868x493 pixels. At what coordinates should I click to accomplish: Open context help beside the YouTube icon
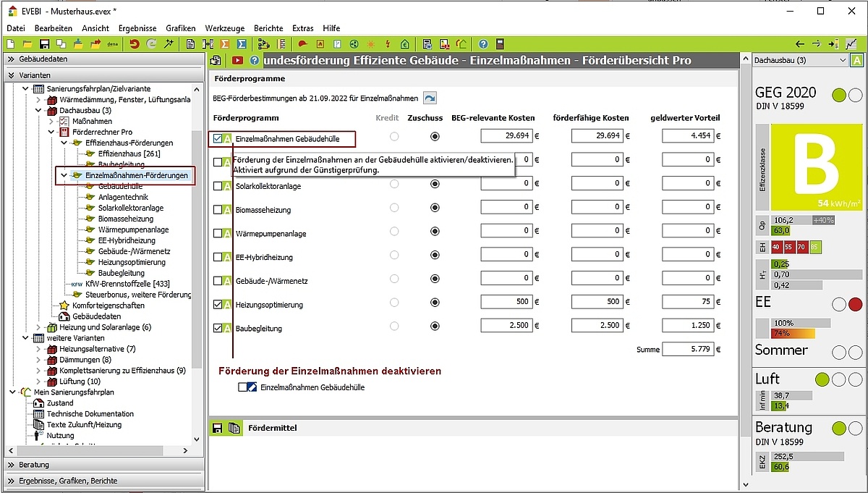point(254,61)
